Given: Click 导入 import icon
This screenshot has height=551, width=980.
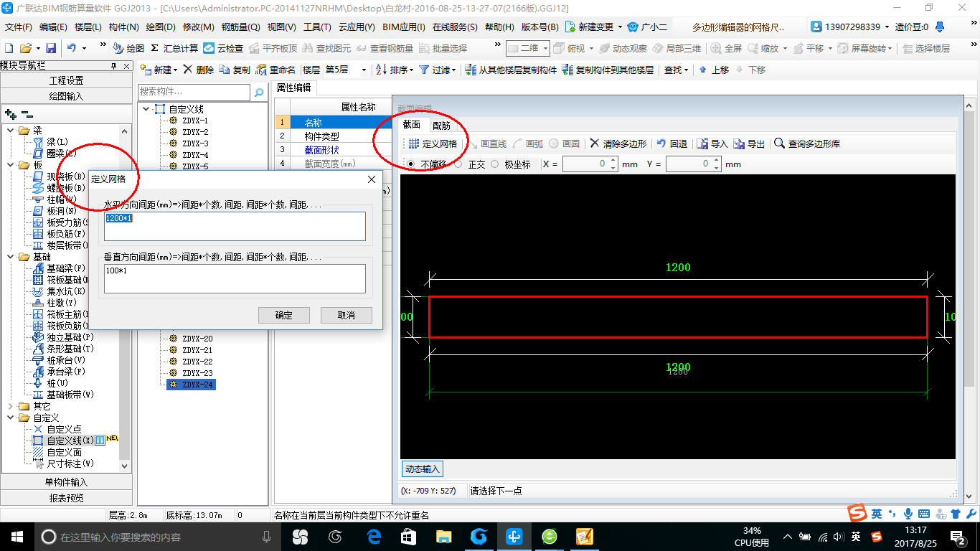Looking at the screenshot, I should pyautogui.click(x=712, y=143).
